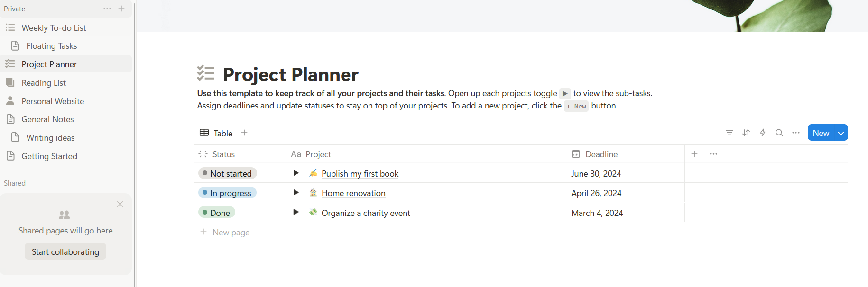The width and height of the screenshot is (868, 287).
Task: Expand the Organize a charity event toggle
Action: (296, 212)
